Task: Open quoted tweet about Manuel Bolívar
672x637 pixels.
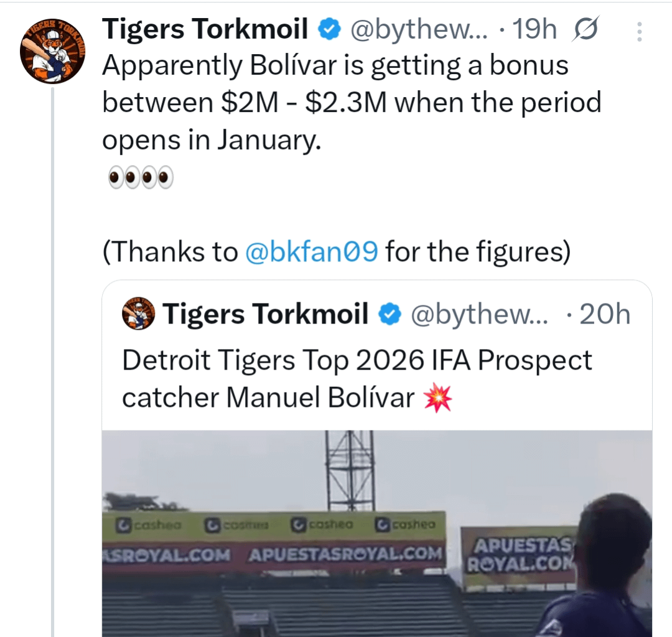Action: (x=357, y=379)
